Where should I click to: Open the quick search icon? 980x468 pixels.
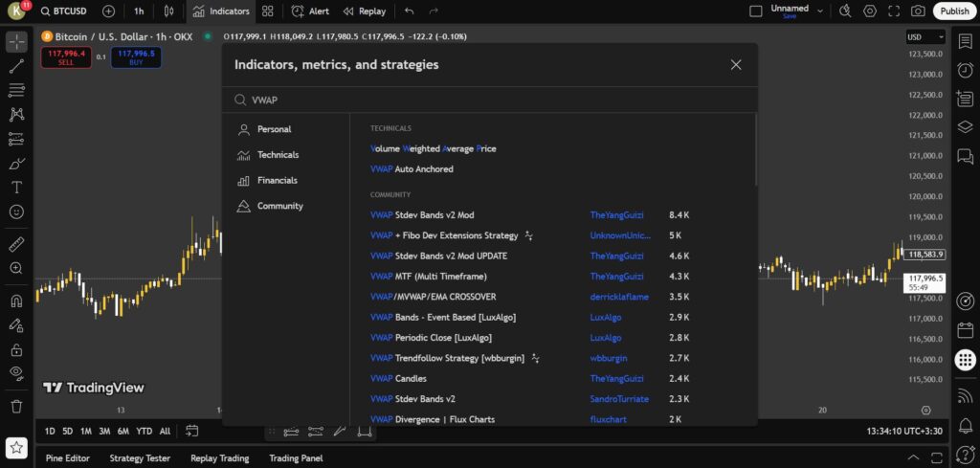pos(845,11)
